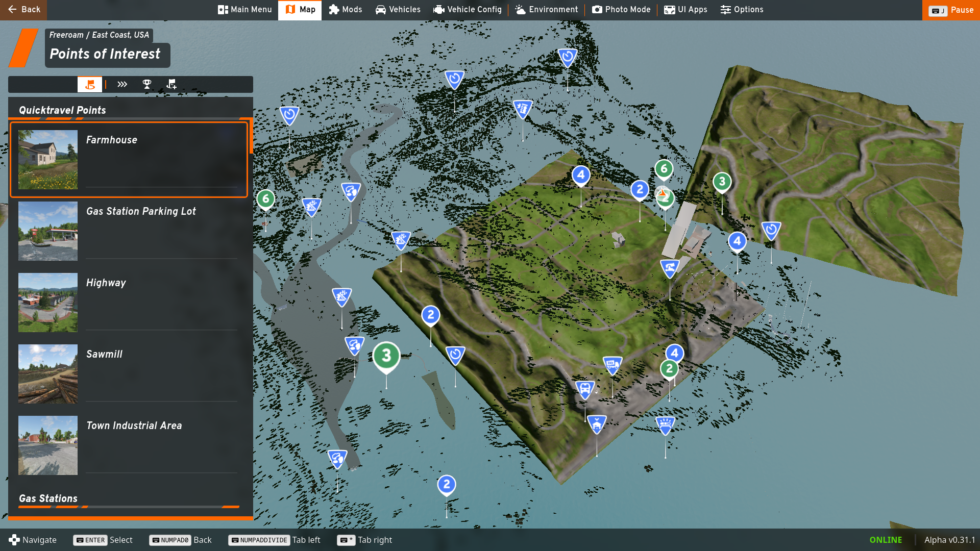Click the garage house map marker

point(596,423)
